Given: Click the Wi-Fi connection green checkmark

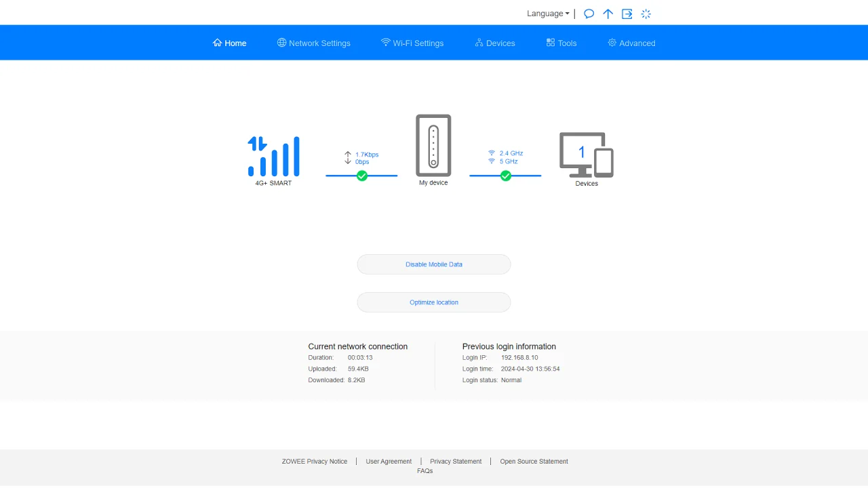Looking at the screenshot, I should pyautogui.click(x=505, y=176).
